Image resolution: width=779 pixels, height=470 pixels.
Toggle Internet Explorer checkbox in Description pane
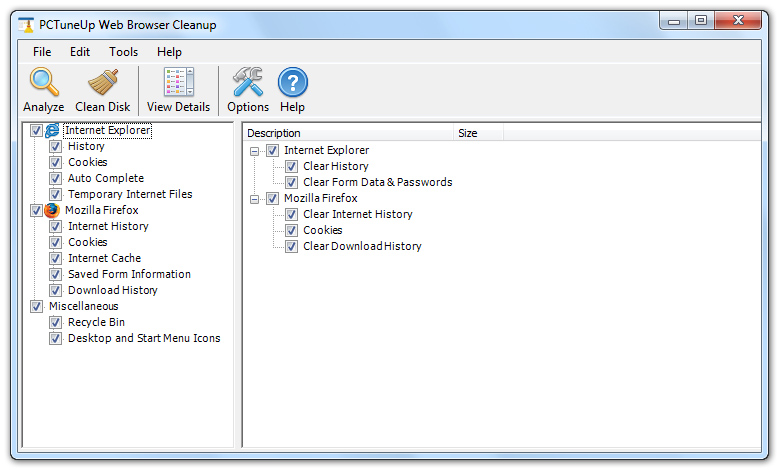point(272,151)
